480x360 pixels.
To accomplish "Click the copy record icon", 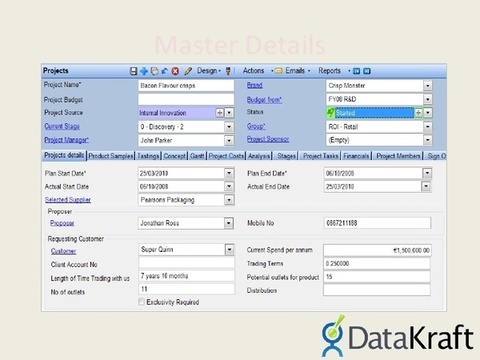I will click(154, 71).
